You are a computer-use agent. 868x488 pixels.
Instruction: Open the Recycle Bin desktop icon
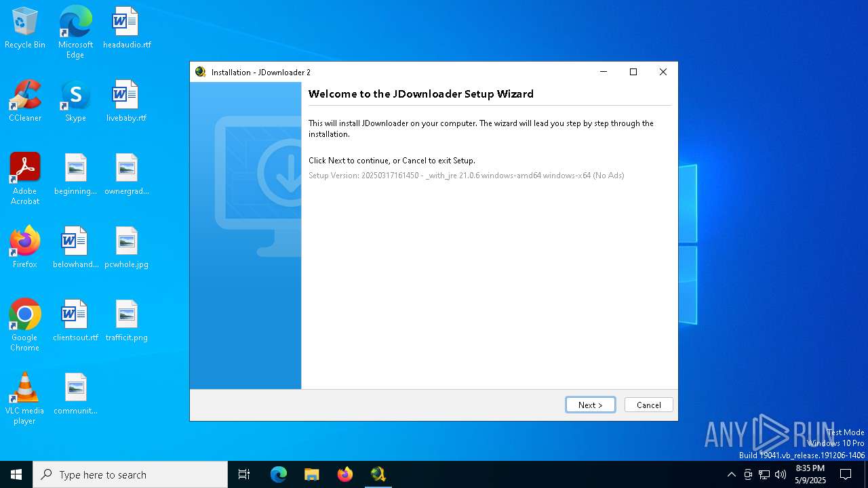[25, 28]
